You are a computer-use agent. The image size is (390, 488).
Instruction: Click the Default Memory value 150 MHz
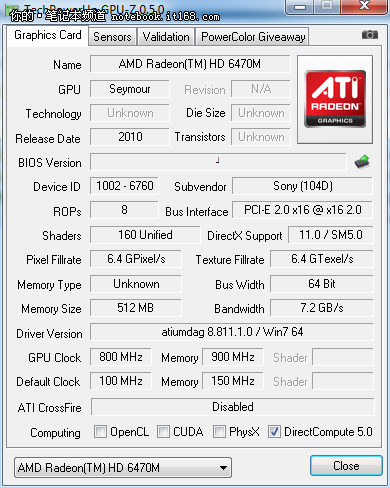coord(233,381)
